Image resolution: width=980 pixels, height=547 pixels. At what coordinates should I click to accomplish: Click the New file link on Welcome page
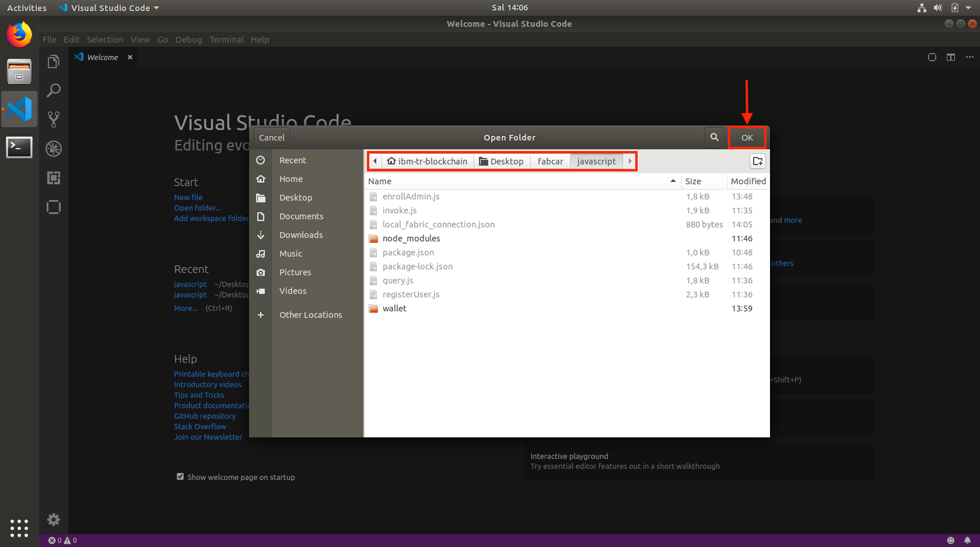click(188, 197)
